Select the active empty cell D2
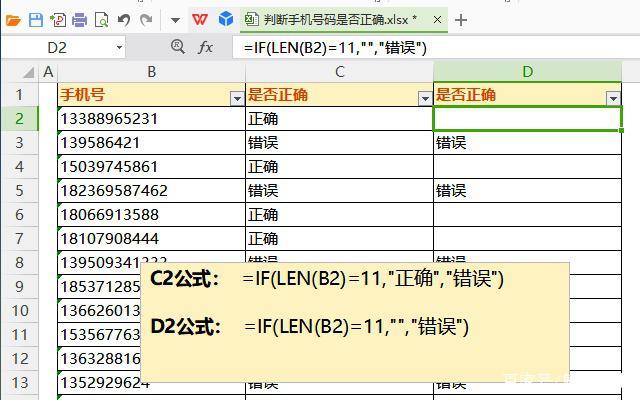 click(x=527, y=119)
